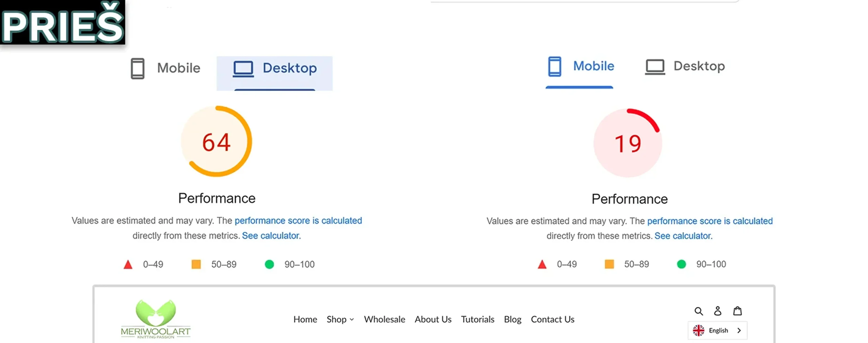This screenshot has height=343, width=868.
Task: Open 'performance score is calculated' link in the left report
Action: (298, 221)
